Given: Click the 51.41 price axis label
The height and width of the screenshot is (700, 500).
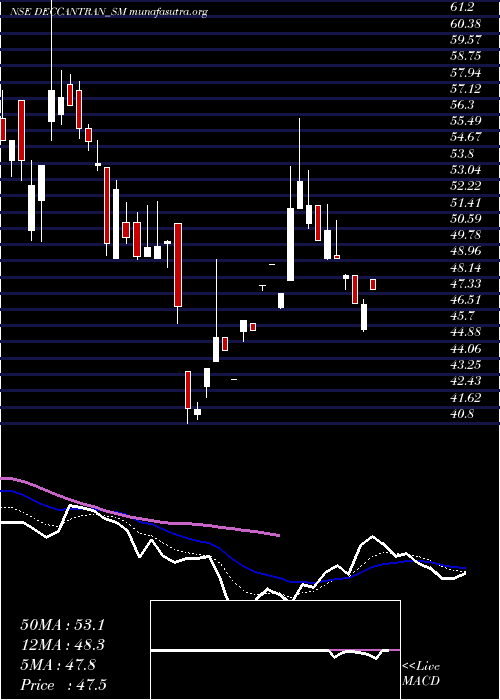Looking at the screenshot, I should click(466, 202).
